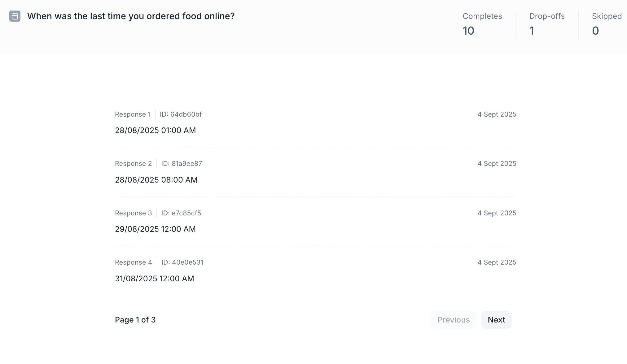The image size is (627, 364).
Task: Select the answer 31/08/2025 12:00 AM
Action: pyautogui.click(x=155, y=279)
